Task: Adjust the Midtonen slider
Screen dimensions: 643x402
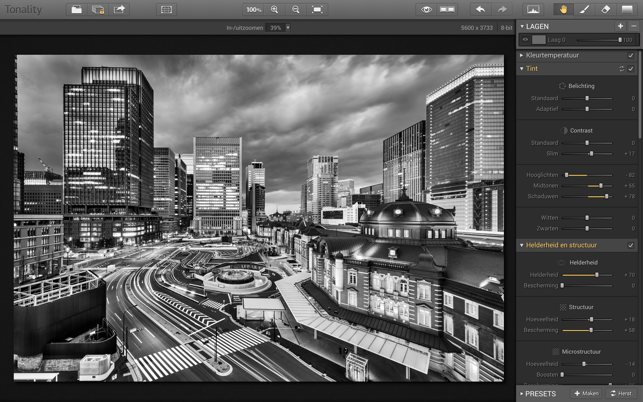Action: click(x=587, y=186)
